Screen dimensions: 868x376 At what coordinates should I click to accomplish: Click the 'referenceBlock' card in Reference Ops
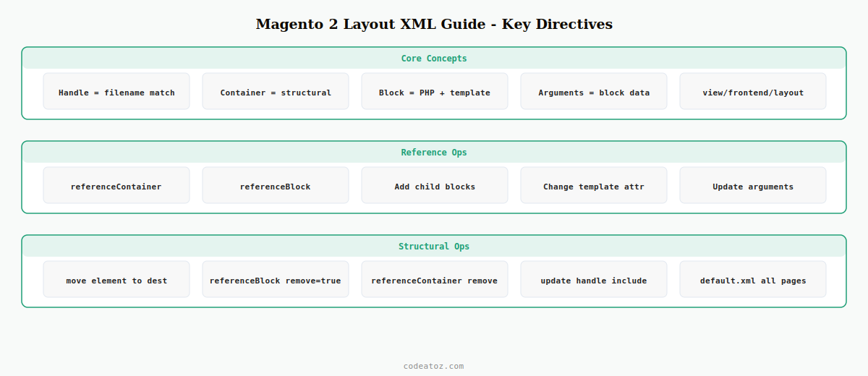pos(276,185)
